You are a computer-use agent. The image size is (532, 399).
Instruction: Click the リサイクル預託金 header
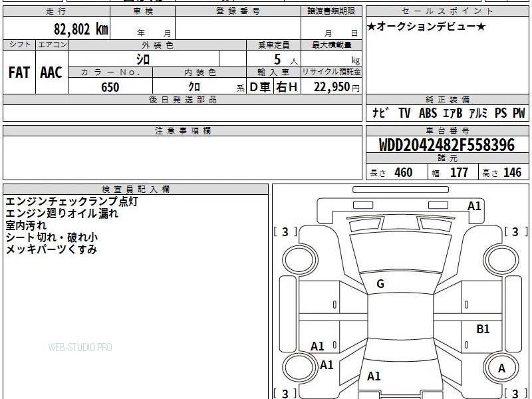(x=331, y=72)
